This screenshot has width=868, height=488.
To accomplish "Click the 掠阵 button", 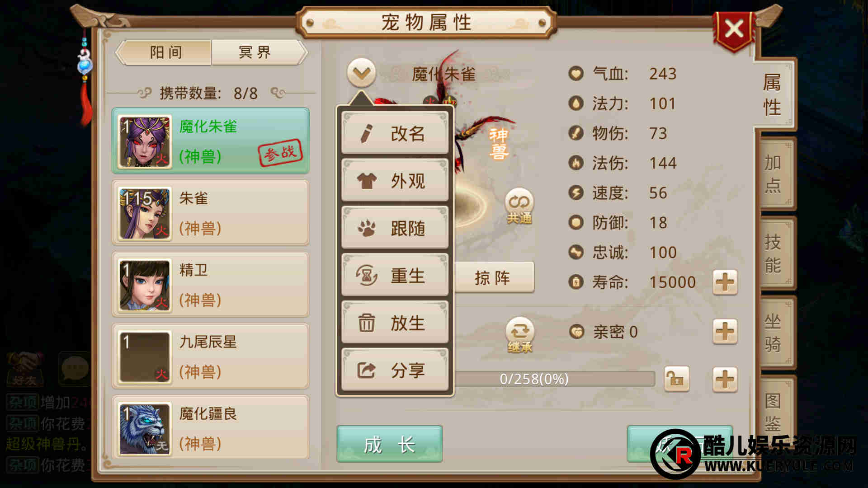I will pos(494,277).
